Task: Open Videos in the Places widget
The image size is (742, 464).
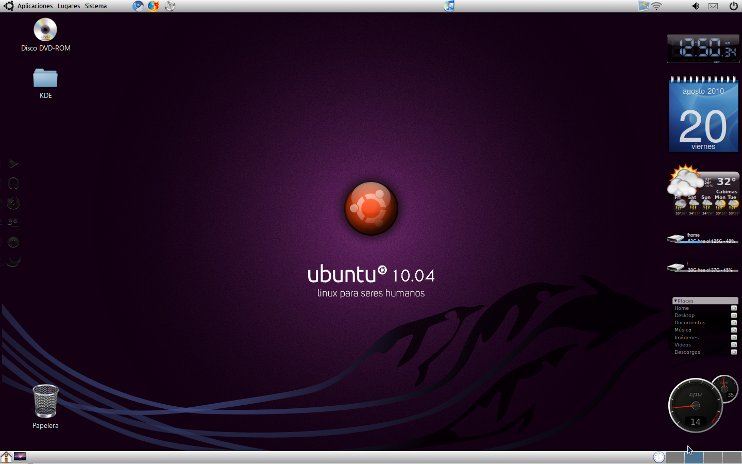Action: pos(683,345)
